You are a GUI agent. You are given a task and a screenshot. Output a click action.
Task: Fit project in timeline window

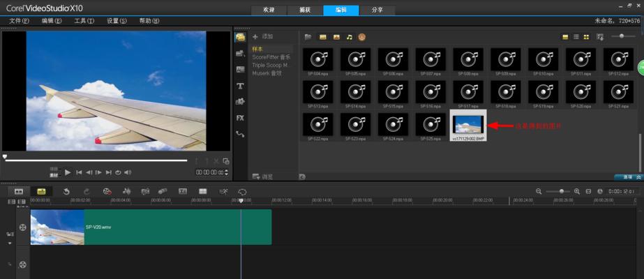[588, 192]
